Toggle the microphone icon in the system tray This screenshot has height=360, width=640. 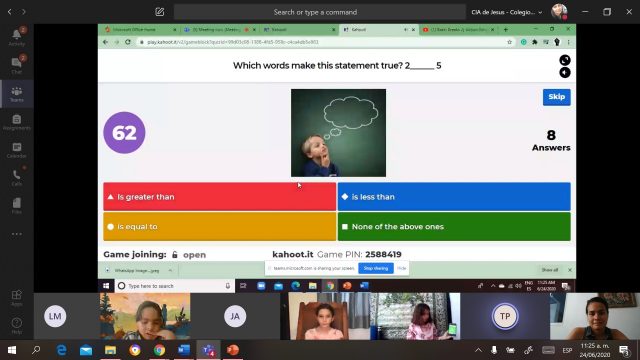coord(494,350)
